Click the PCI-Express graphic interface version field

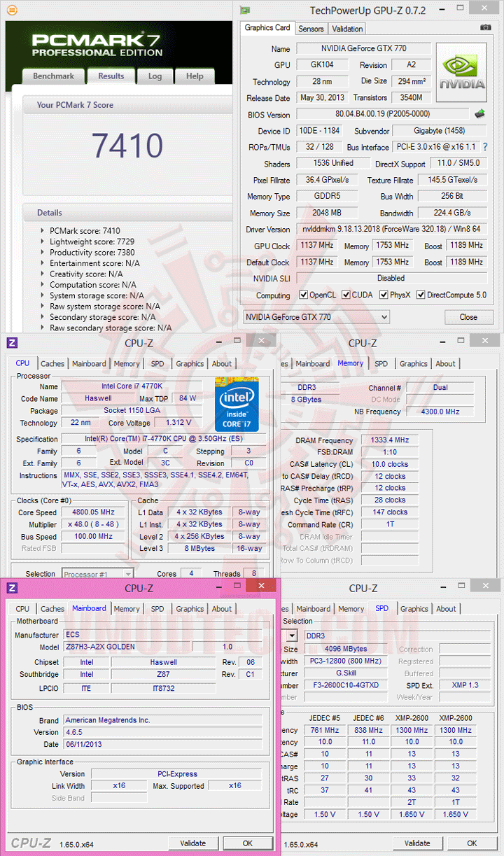coord(176,774)
